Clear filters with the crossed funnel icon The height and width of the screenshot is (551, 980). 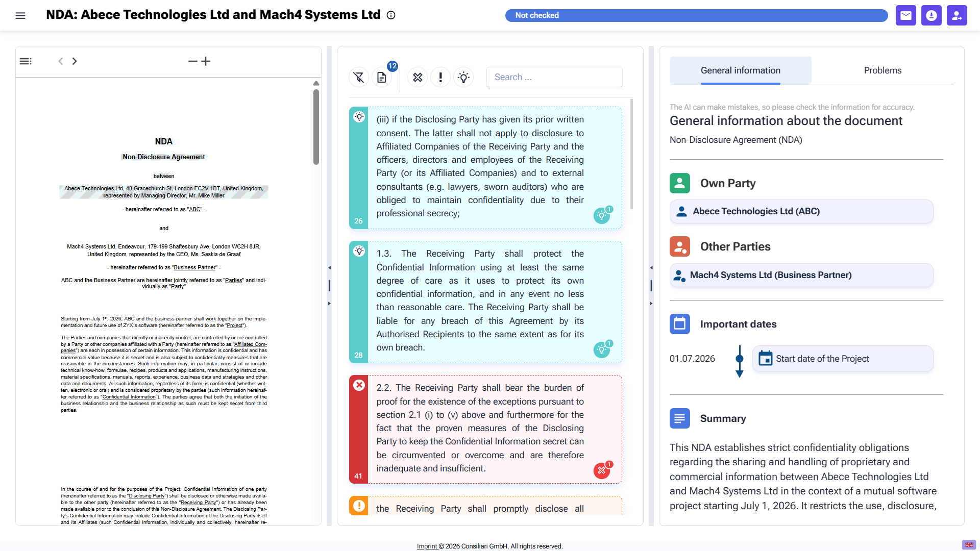359,77
